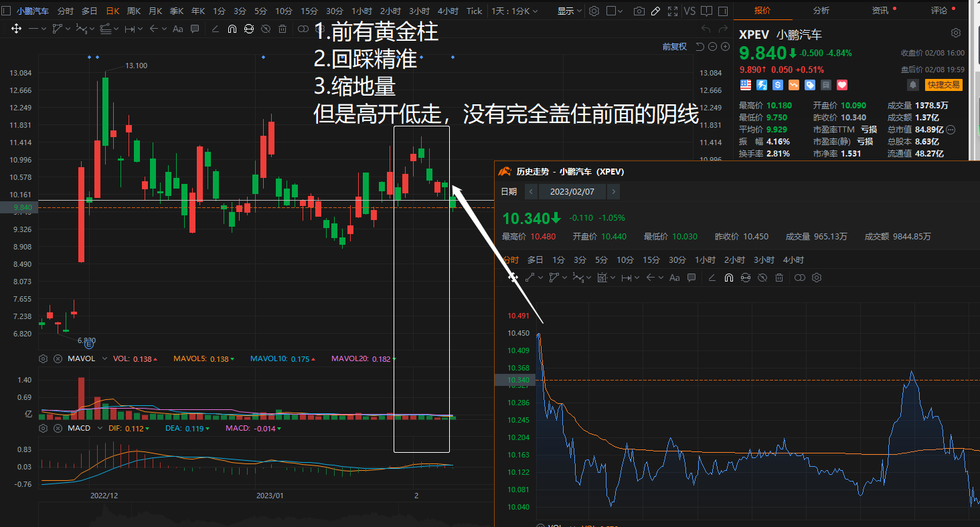Open the 资讯 news tab
Image resolution: width=980 pixels, height=527 pixels.
pyautogui.click(x=880, y=11)
